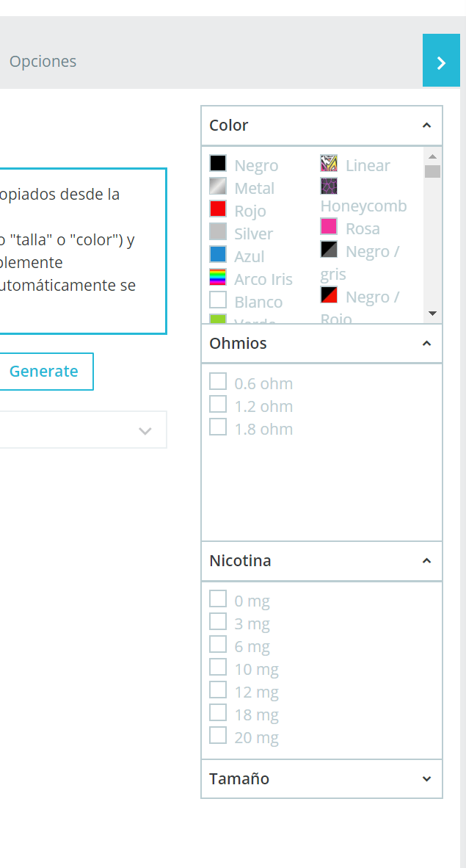Check the 1.8 ohm option
The height and width of the screenshot is (868, 466).
218,427
